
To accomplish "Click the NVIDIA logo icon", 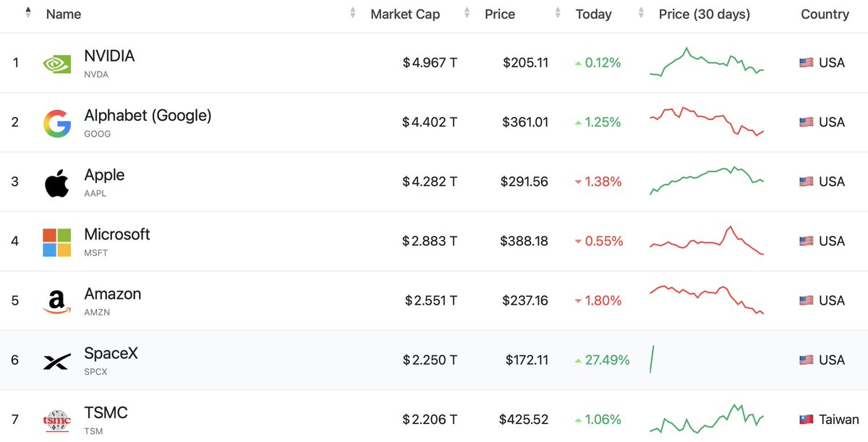I will coord(56,64).
